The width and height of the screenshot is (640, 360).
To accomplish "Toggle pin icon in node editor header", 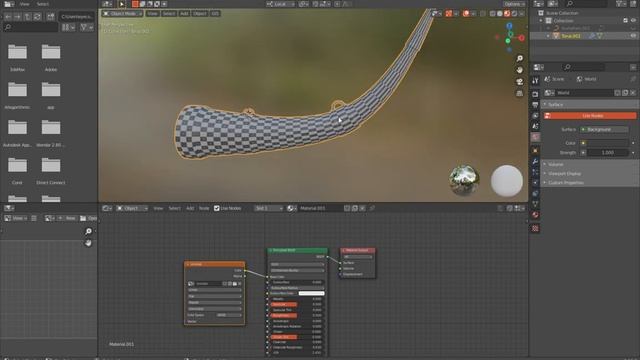I will click(x=372, y=208).
